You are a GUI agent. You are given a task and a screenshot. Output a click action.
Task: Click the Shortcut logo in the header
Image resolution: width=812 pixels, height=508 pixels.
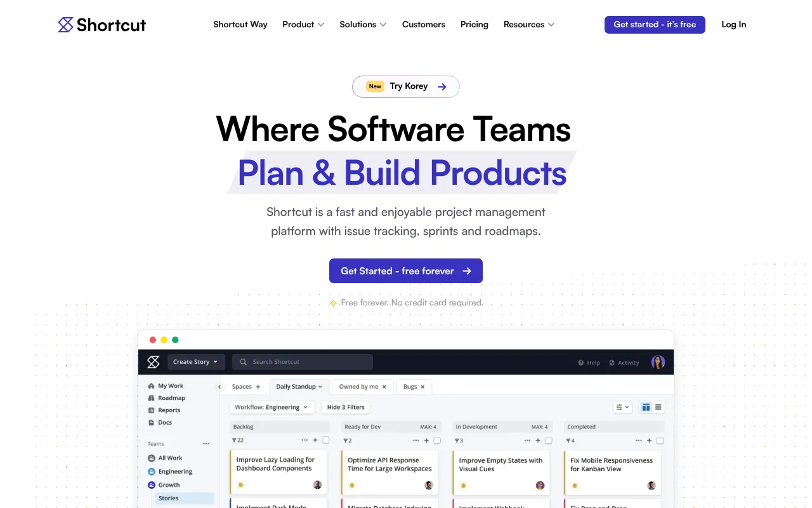pos(101,25)
